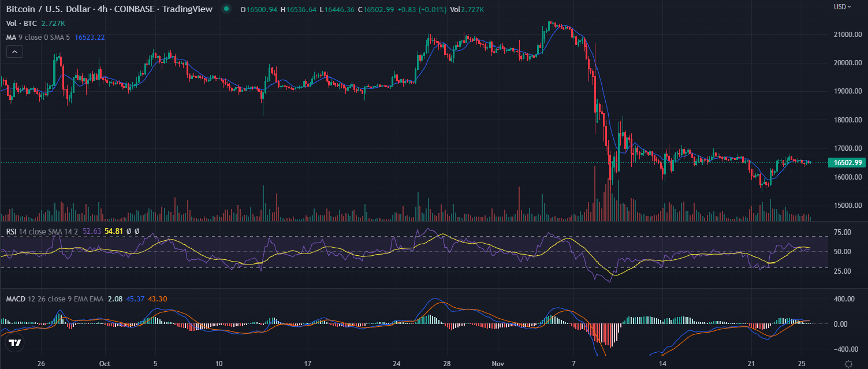Click the MACD histogram value 2.08
The width and height of the screenshot is (868, 369).
click(x=114, y=299)
